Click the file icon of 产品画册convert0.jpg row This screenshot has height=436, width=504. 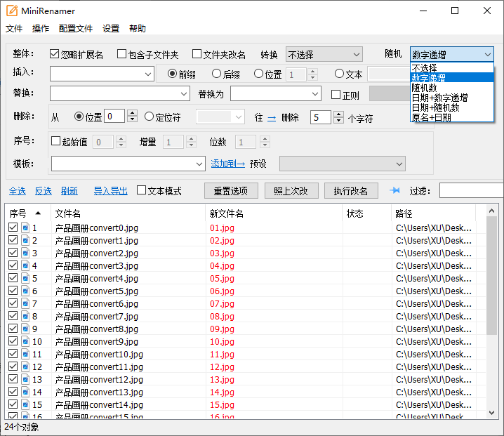(25, 227)
